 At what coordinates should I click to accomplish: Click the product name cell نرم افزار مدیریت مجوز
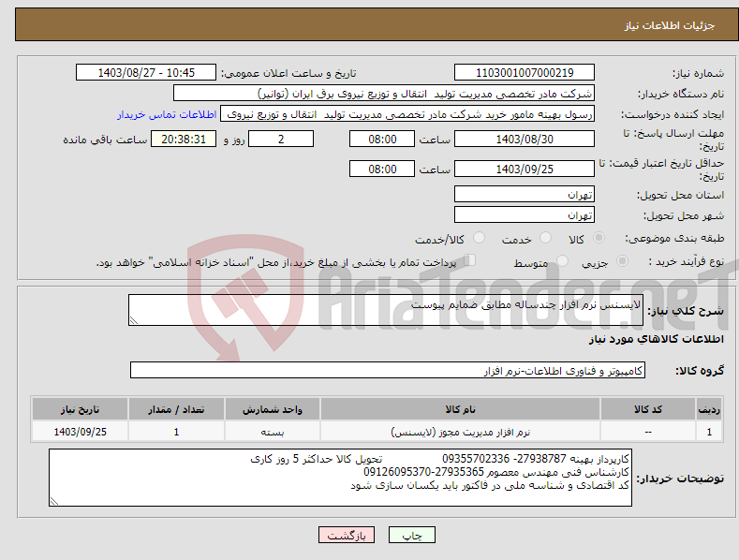pos(460,432)
